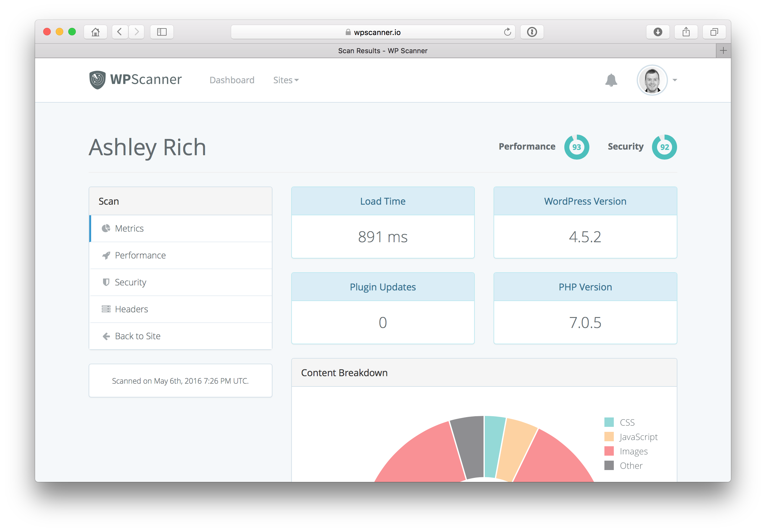
Task: Toggle the Safari sidebar button
Action: click(162, 32)
